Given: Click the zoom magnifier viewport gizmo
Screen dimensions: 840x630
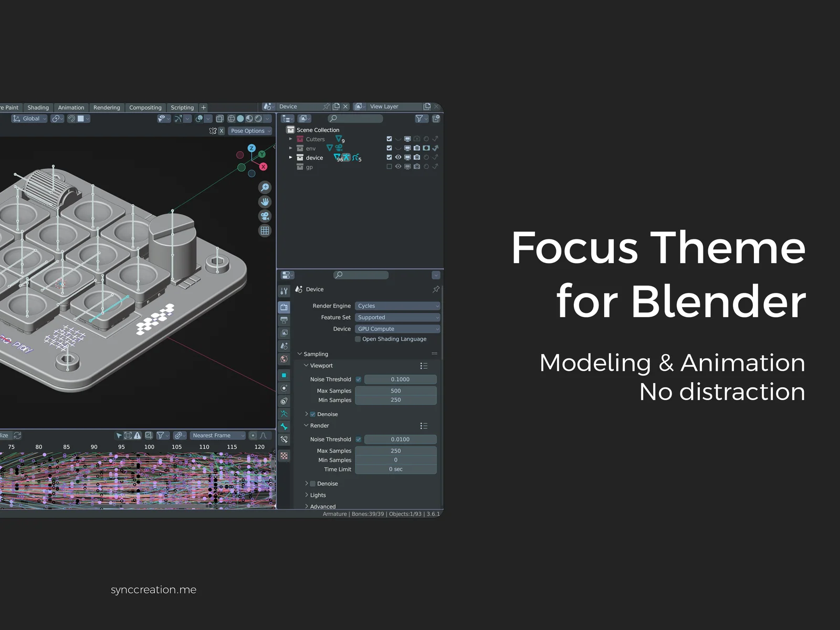Looking at the screenshot, I should pyautogui.click(x=265, y=187).
